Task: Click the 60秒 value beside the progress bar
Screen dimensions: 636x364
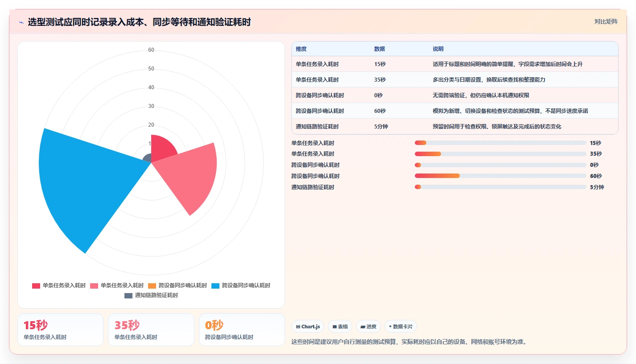Action: 596,176
